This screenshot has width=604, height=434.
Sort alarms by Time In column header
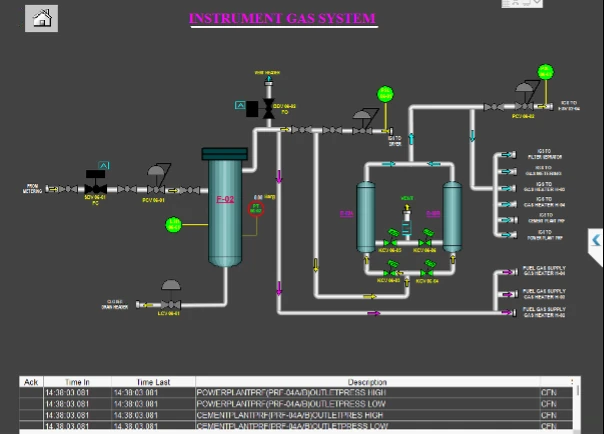pos(77,382)
